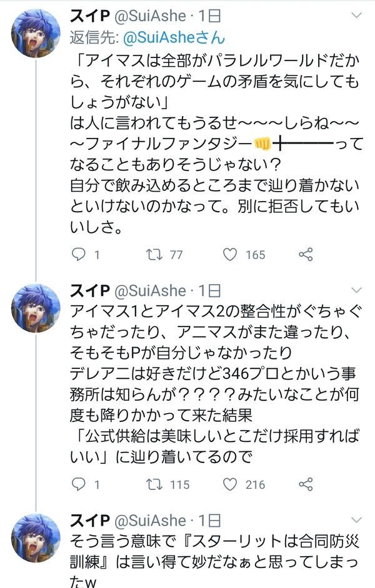Open display name スイP on second tweet
The height and width of the screenshot is (588, 375).
tap(90, 291)
